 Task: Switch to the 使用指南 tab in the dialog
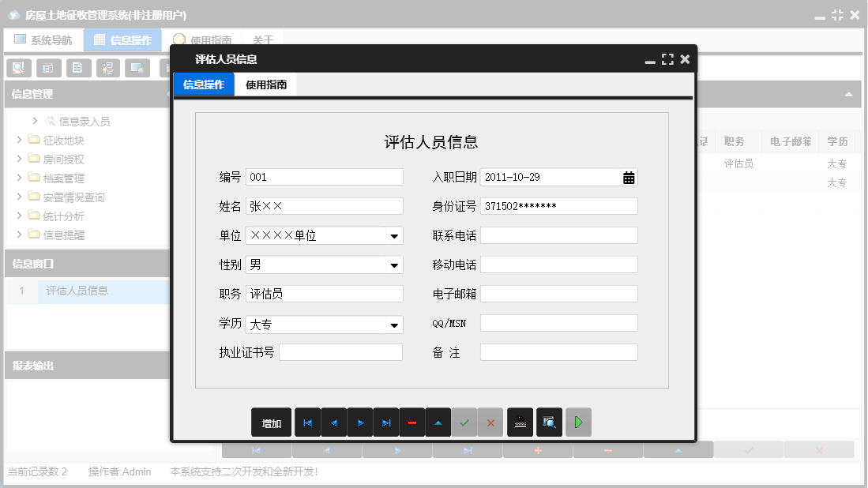point(265,83)
